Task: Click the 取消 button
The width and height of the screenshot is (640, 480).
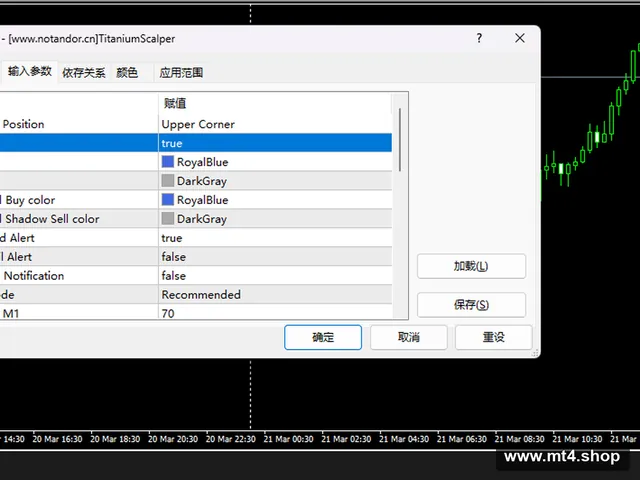Action: [409, 337]
